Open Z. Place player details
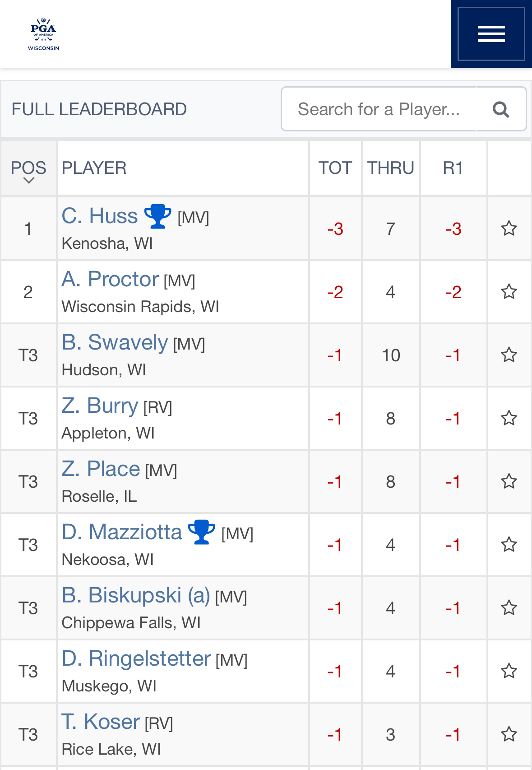Image resolution: width=532 pixels, height=770 pixels. tap(101, 469)
